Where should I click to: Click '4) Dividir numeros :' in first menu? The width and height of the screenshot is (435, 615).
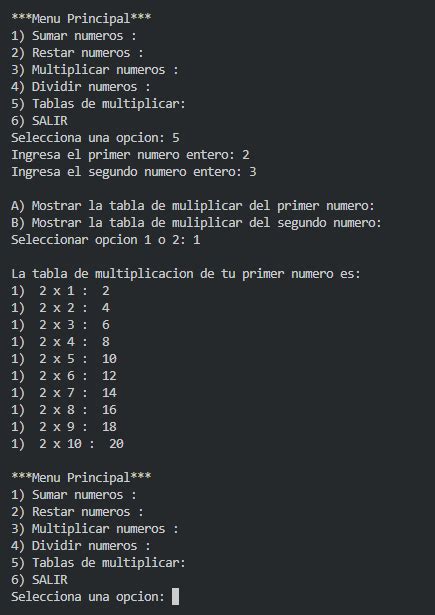click(x=81, y=87)
